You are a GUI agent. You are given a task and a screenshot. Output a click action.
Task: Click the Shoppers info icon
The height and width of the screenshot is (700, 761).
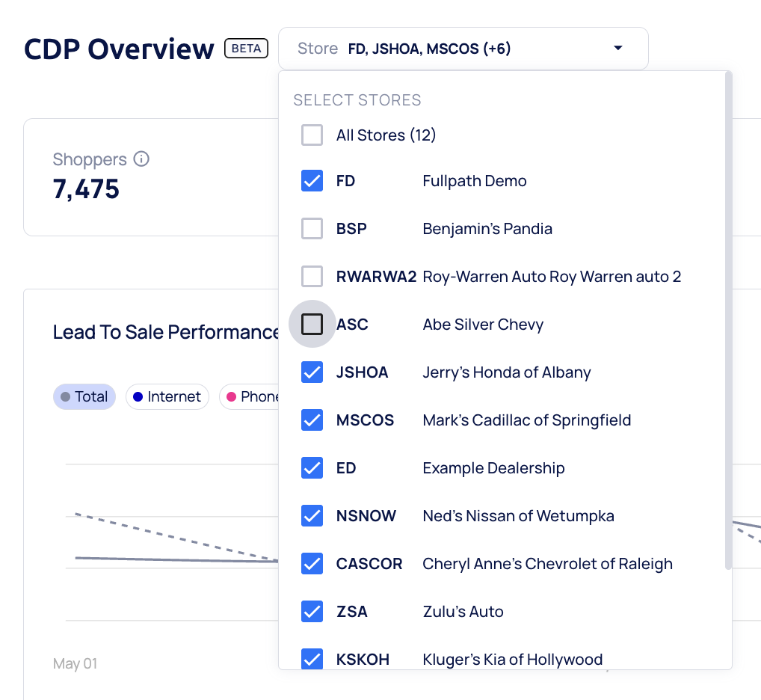(x=141, y=159)
